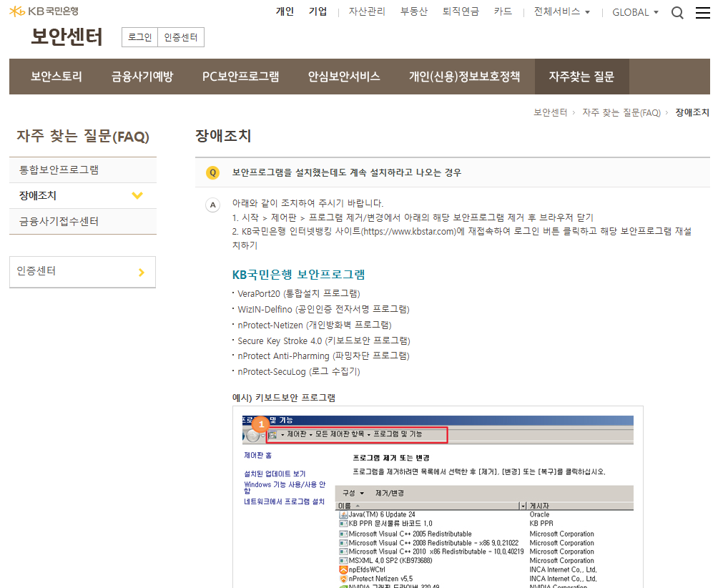
Task: Open the 퇴직연금 menu
Action: pos(461,11)
